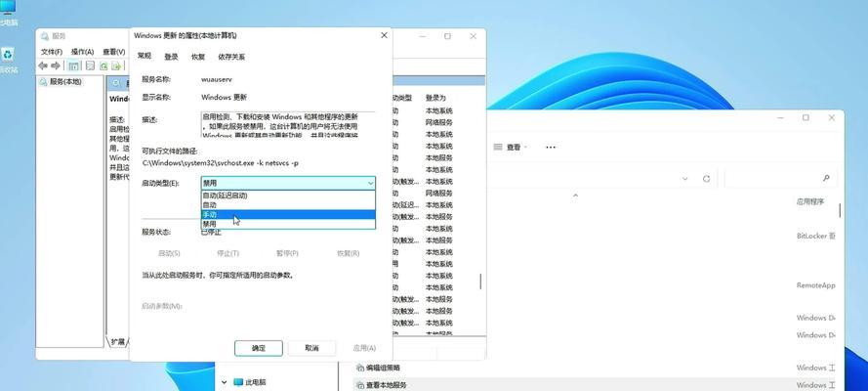
Task: Expand the address bar history chevron in Explorer
Action: (684, 178)
